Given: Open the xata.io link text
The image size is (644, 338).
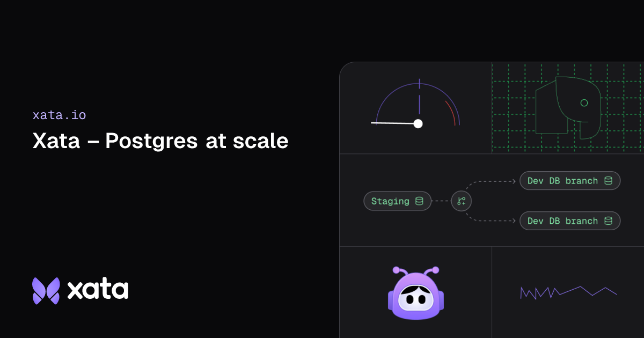Looking at the screenshot, I should pyautogui.click(x=59, y=115).
